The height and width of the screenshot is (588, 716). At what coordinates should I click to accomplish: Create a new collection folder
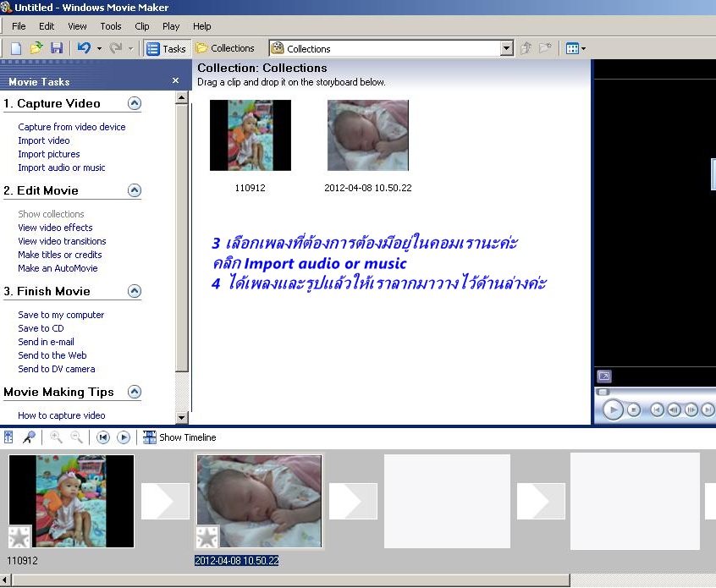tap(545, 48)
